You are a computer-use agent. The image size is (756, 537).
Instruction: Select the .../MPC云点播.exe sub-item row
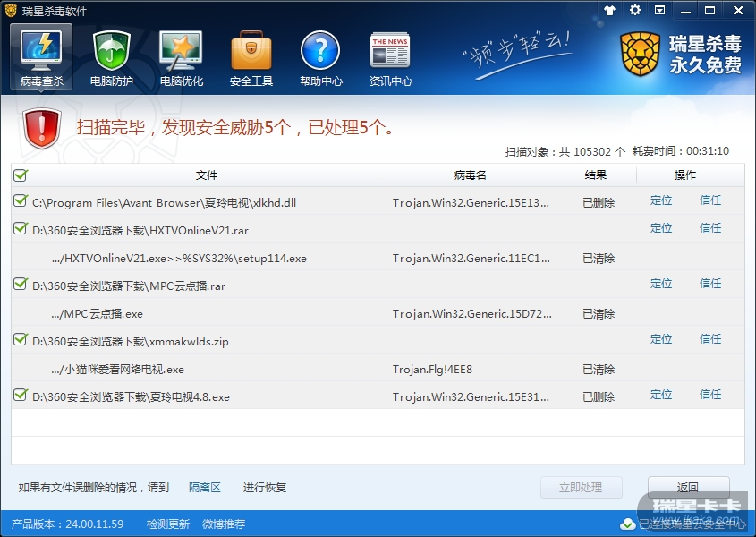[x=378, y=311]
